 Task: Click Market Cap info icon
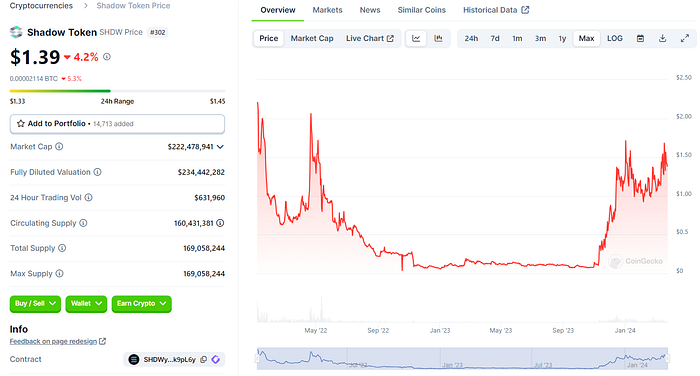pos(59,146)
